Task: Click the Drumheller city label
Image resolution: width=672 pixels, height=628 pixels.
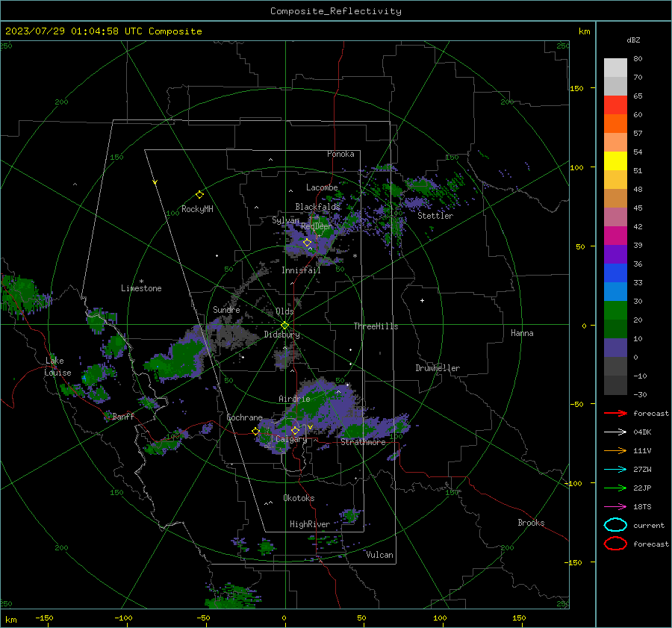Action: [x=438, y=368]
